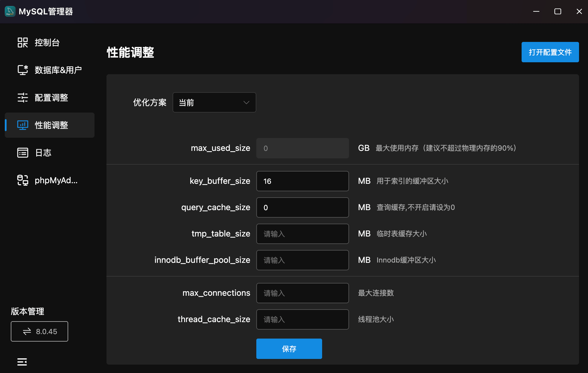Click the 配置调整 sliders icon
The image size is (588, 373).
pyautogui.click(x=22, y=98)
